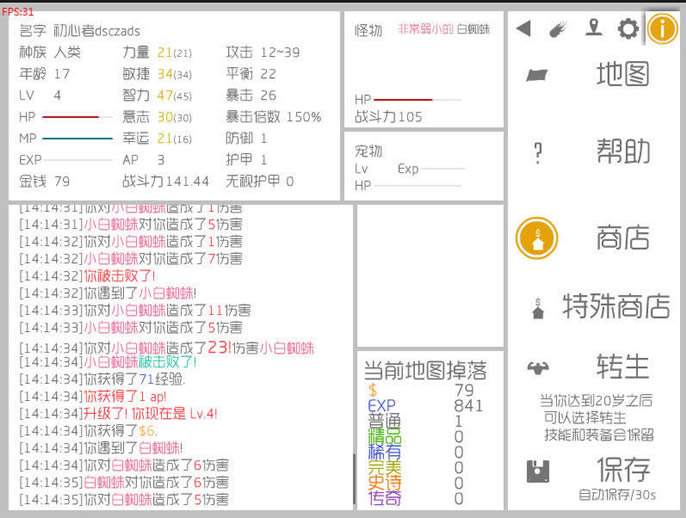Click the 力量 21 strength stat
Image resolution: width=686 pixels, height=518 pixels.
(157, 52)
